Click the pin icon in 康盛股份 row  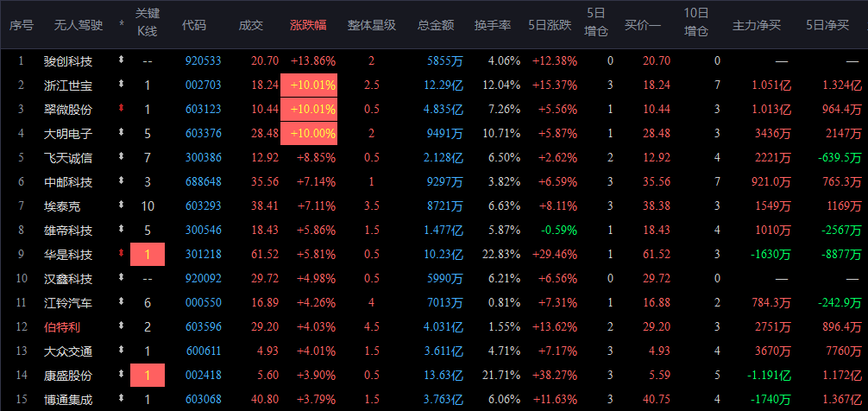pyautogui.click(x=122, y=375)
